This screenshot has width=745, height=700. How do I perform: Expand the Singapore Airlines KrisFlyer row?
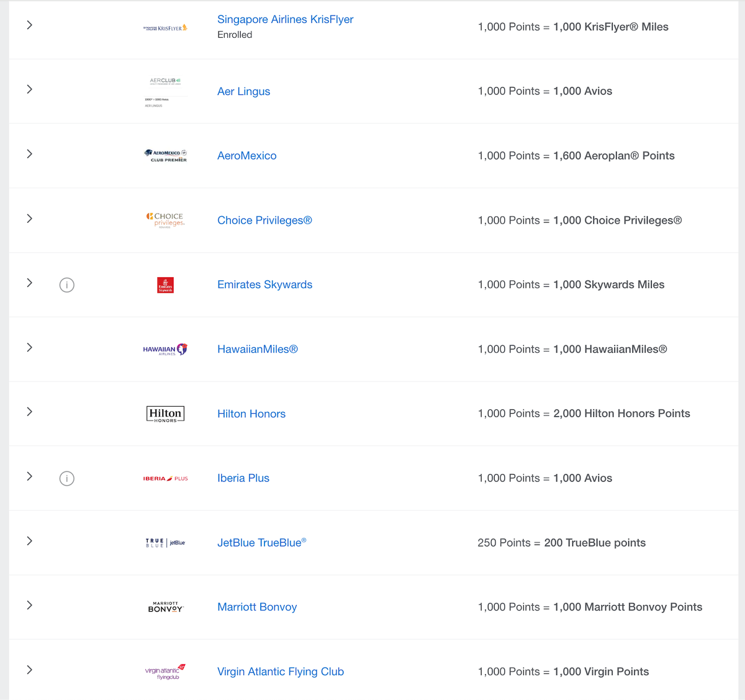(29, 25)
